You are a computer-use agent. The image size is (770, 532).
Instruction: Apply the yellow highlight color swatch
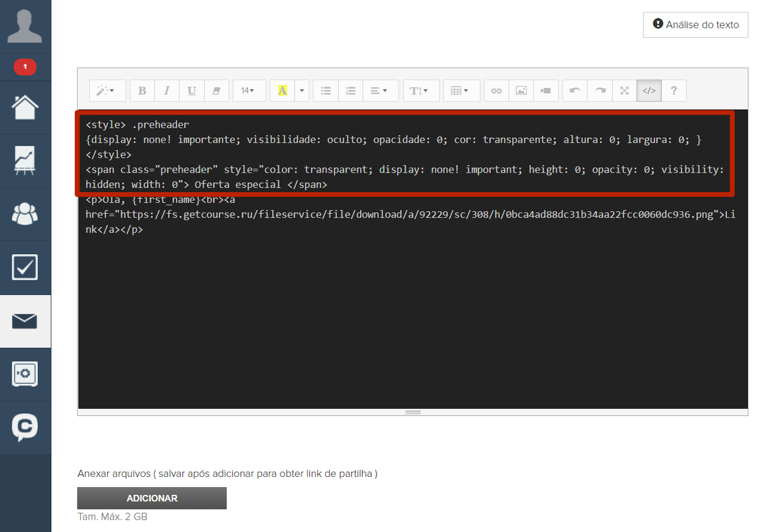pyautogui.click(x=282, y=91)
